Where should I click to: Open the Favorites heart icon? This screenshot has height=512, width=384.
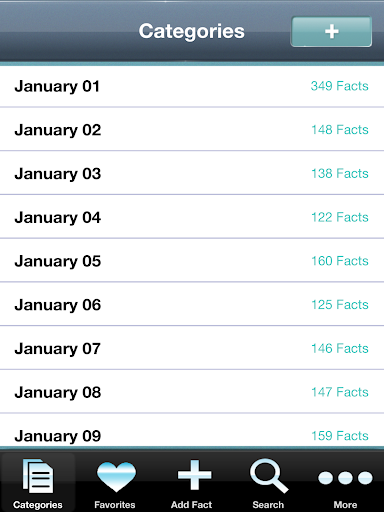(116, 477)
